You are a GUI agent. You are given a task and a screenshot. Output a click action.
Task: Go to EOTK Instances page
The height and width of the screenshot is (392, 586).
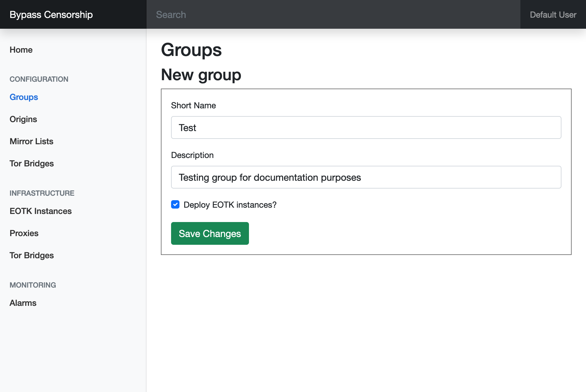tap(40, 211)
